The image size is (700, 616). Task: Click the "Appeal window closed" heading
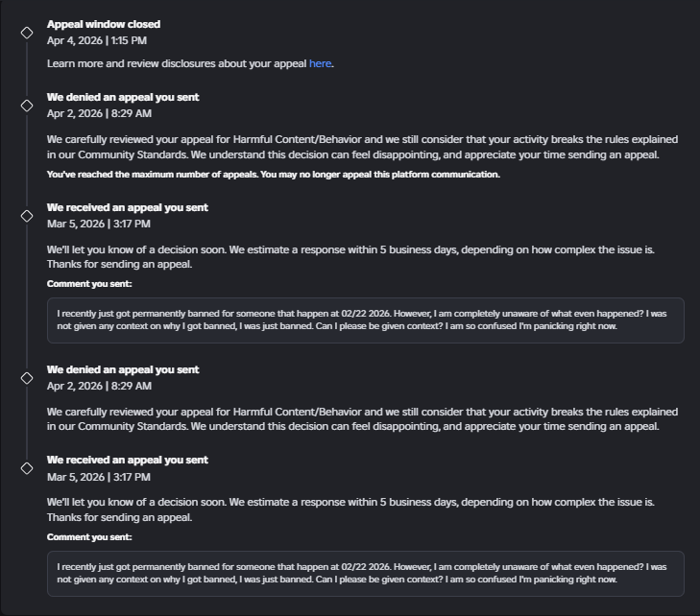[104, 24]
